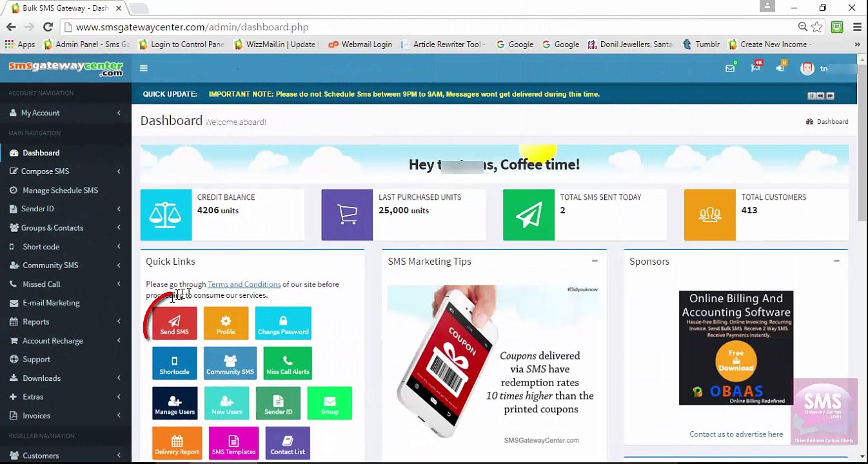The width and height of the screenshot is (868, 464).
Task: Click the Send SMS quick link tile
Action: pyautogui.click(x=174, y=324)
